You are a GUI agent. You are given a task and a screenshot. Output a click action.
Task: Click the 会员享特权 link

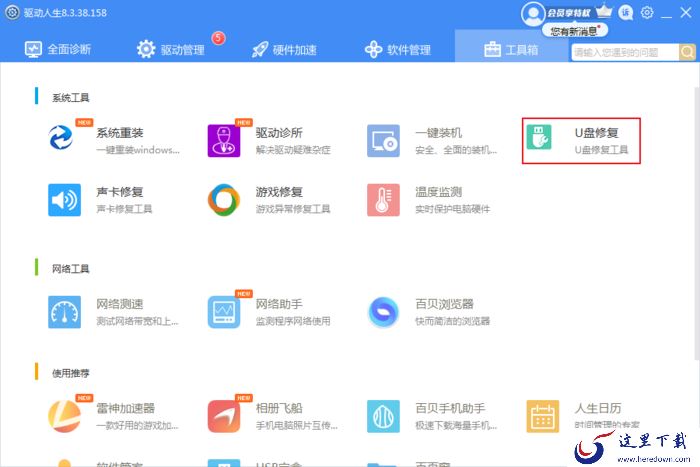point(569,13)
